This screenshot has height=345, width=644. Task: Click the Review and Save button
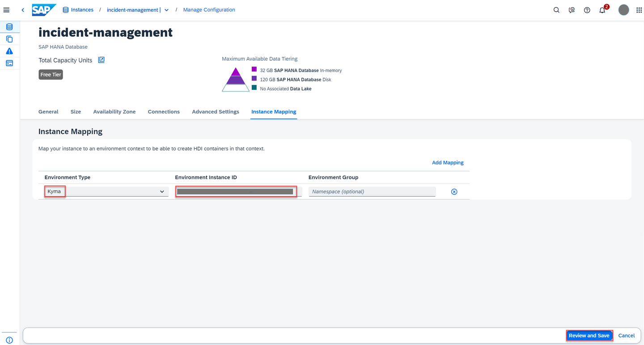589,336
